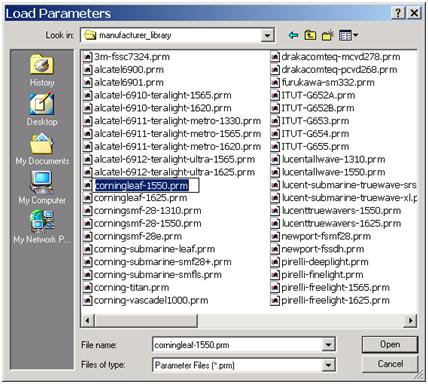Select file alcatel-6910-teralight-1565.prm
This screenshot has height=384, width=428.
pos(163,95)
